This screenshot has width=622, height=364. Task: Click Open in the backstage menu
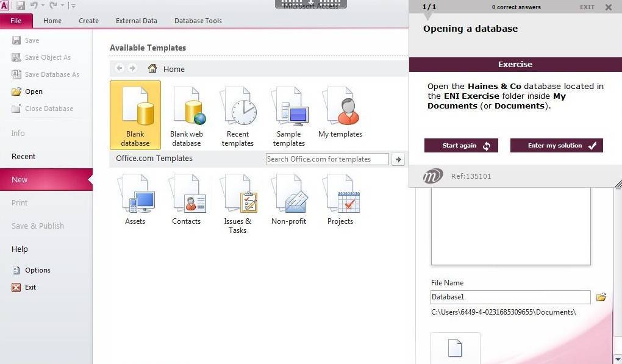(x=34, y=91)
